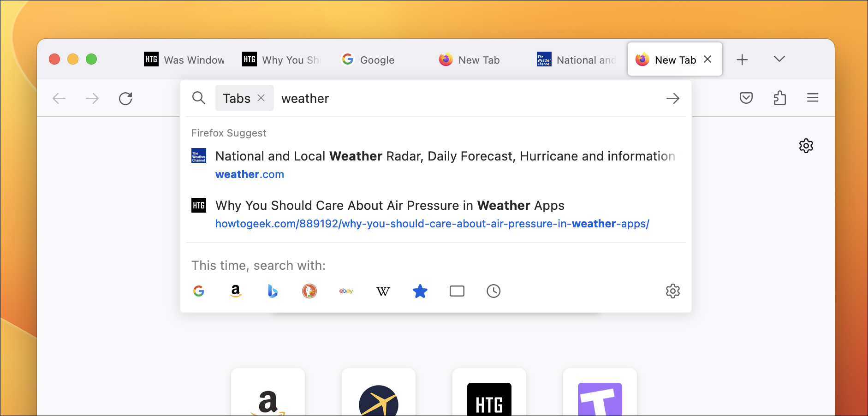Viewport: 868px width, 416px height.
Task: Click the magnifier icon in address bar
Action: click(x=199, y=98)
